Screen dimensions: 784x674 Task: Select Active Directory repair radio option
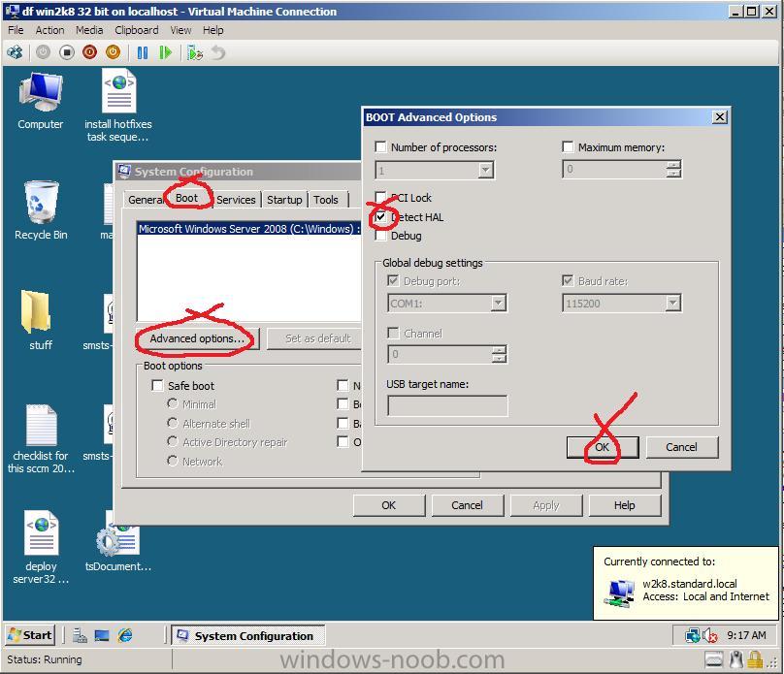173,441
